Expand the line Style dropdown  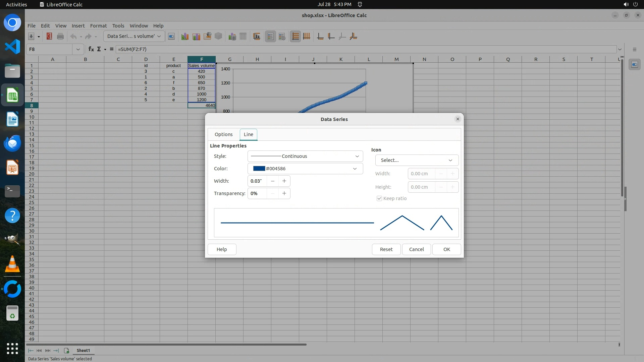305,156
